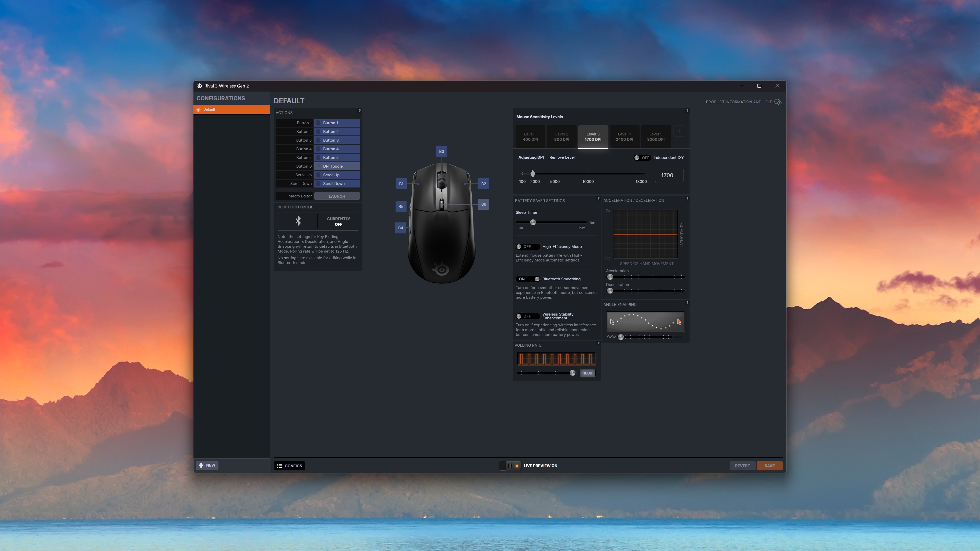Open Button 2 action dropdown
Image resolution: width=980 pixels, height=551 pixels.
click(x=337, y=132)
